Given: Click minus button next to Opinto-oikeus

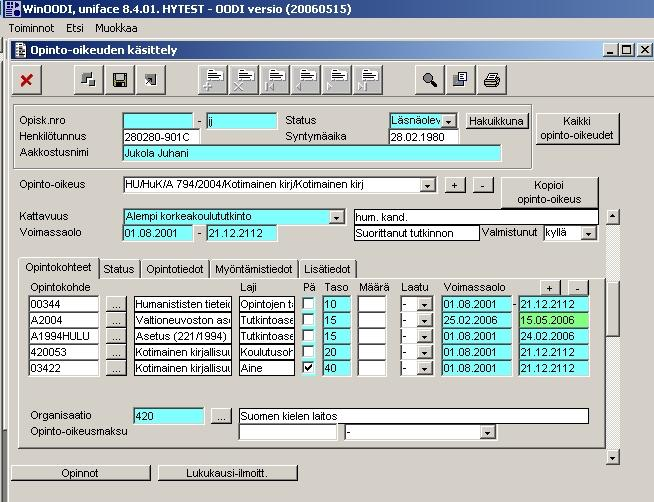Looking at the screenshot, I should (x=483, y=185).
